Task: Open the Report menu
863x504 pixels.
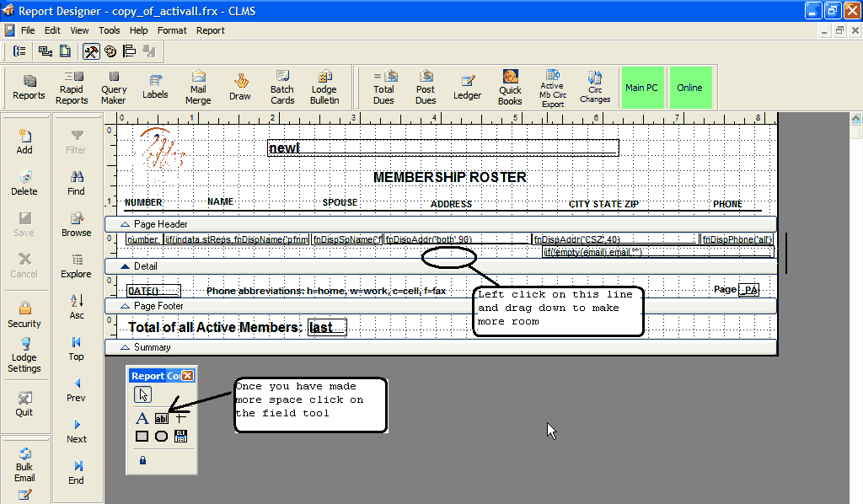Action: point(211,30)
